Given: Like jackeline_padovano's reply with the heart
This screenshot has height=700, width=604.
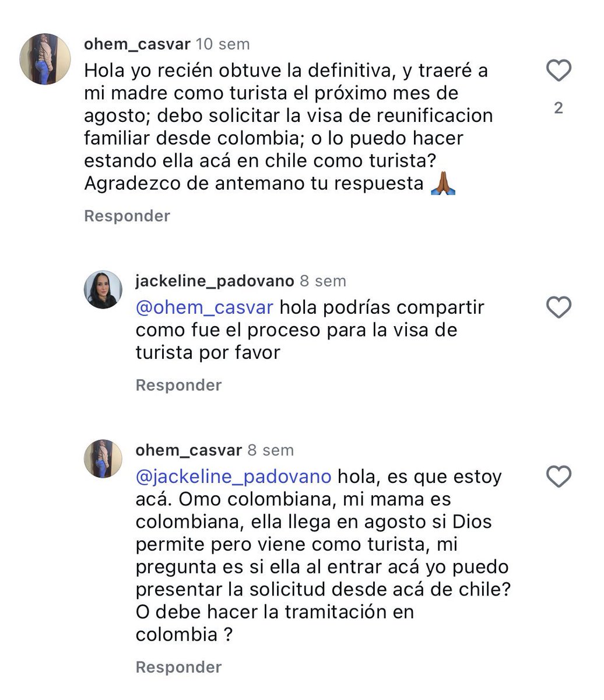Looking at the screenshot, I should coord(559,307).
